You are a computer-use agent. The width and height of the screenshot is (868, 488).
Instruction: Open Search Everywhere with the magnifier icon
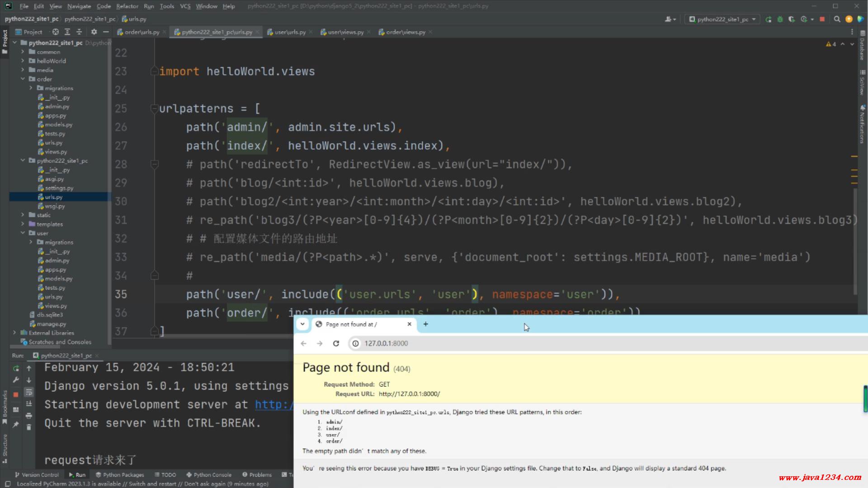837,19
